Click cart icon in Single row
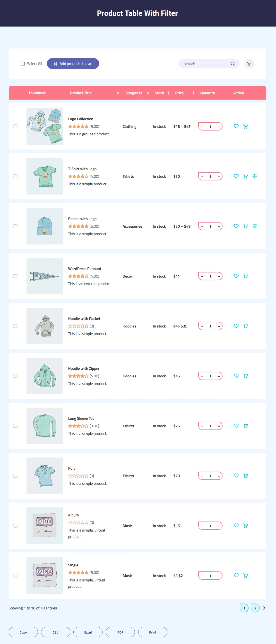This screenshot has width=276, height=644. pyautogui.click(x=246, y=576)
